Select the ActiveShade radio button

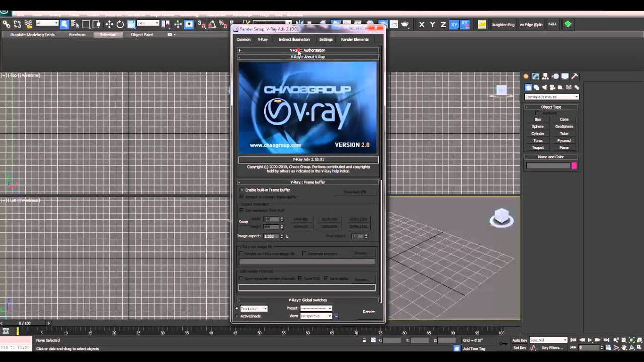237,316
